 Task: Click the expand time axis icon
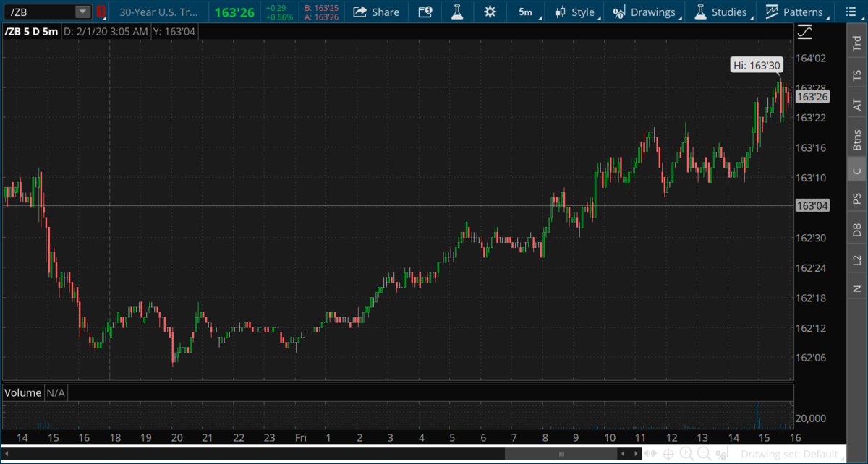[x=651, y=454]
